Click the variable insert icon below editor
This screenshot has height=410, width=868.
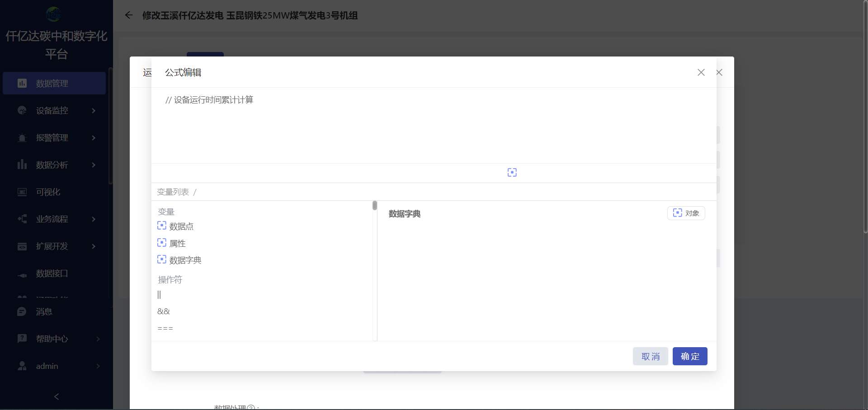coord(512,172)
